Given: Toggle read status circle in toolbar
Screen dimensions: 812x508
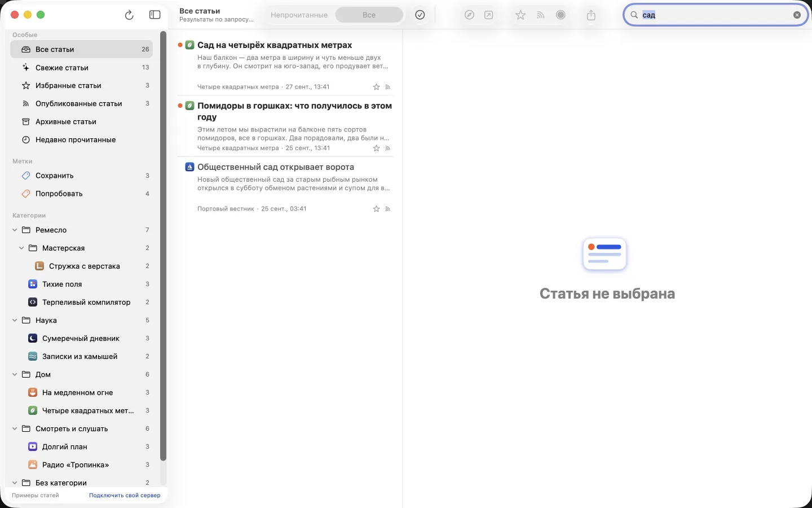Looking at the screenshot, I should pyautogui.click(x=561, y=15).
